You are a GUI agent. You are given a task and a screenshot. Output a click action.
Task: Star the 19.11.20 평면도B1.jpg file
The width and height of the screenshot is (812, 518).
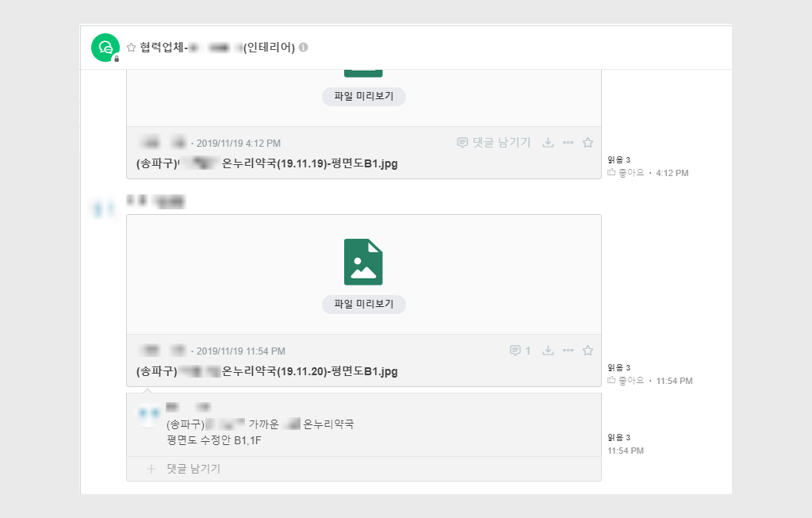pos(588,351)
